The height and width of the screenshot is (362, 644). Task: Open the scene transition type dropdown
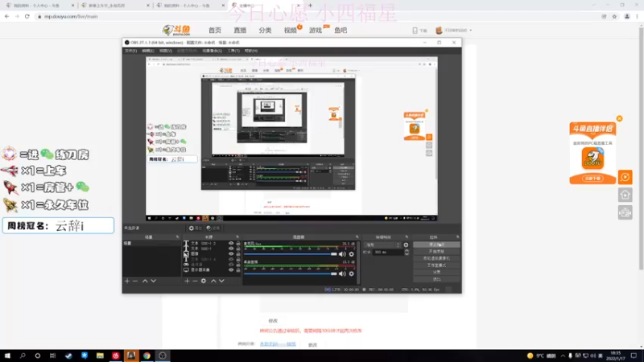[x=382, y=245]
